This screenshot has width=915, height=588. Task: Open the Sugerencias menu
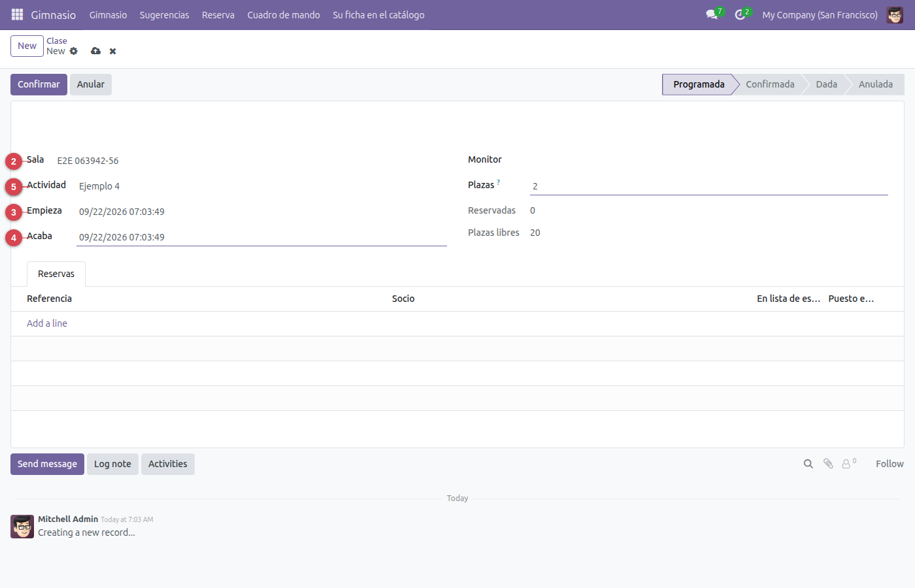(x=165, y=14)
